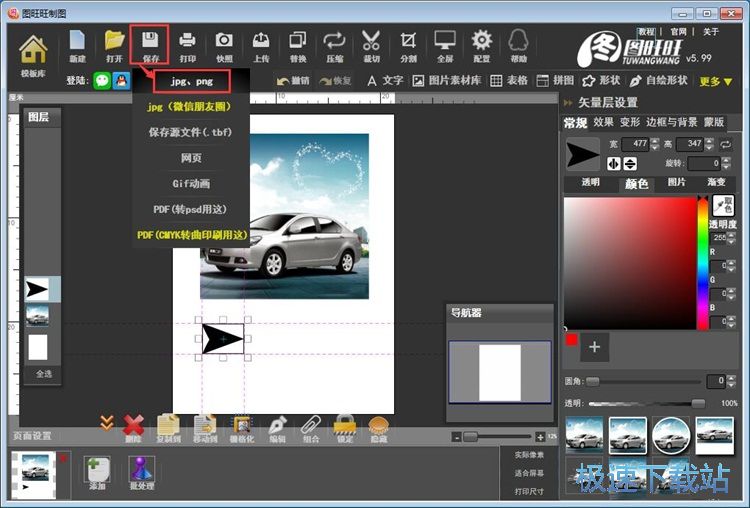Click the 编辑 (Edit) pen icon
The width and height of the screenshot is (750, 508).
277,426
